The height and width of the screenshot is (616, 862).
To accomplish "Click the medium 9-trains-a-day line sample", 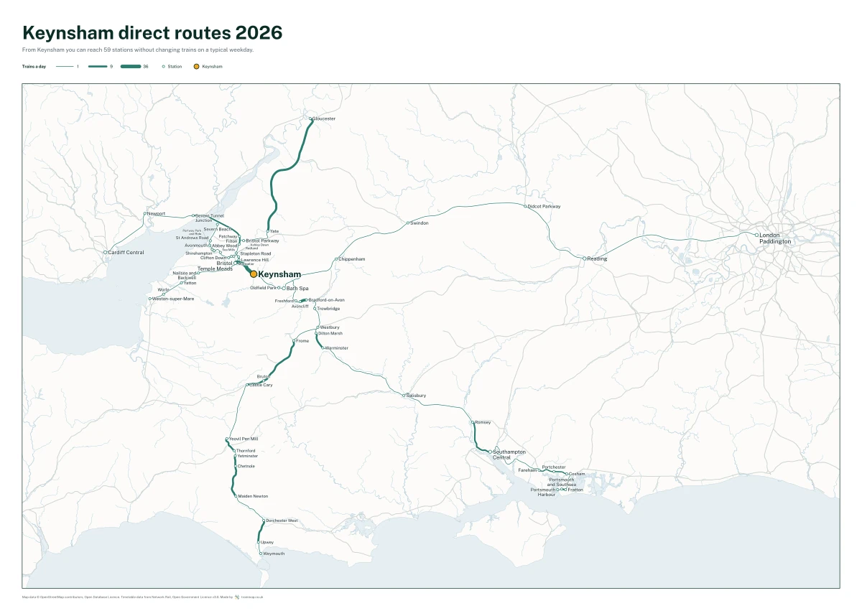I will coord(98,66).
